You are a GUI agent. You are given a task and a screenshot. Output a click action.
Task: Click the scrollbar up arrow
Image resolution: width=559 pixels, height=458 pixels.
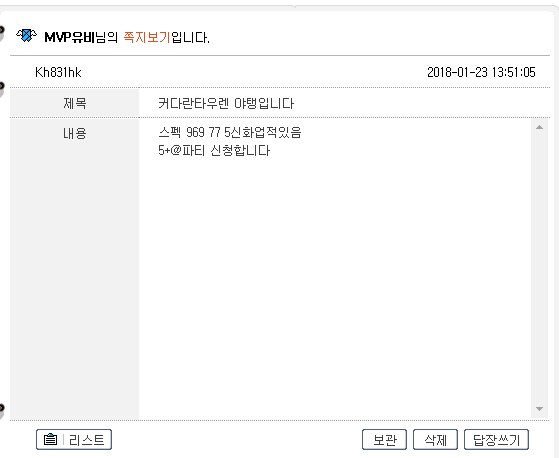539,127
